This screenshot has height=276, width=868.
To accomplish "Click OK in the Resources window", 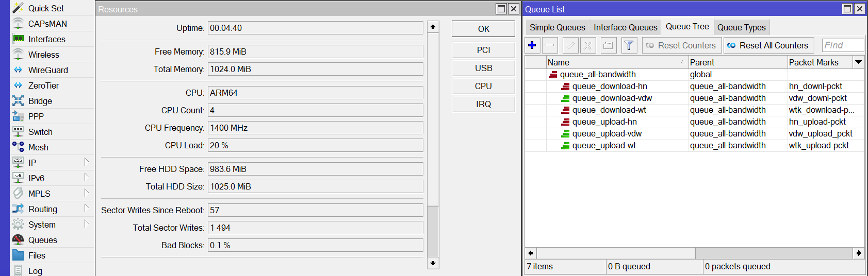I will point(483,29).
